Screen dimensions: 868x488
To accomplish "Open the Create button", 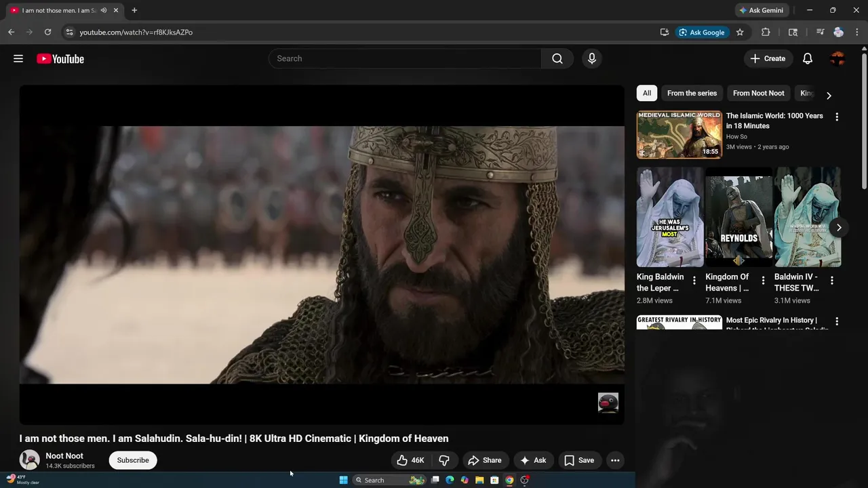I will (768, 59).
